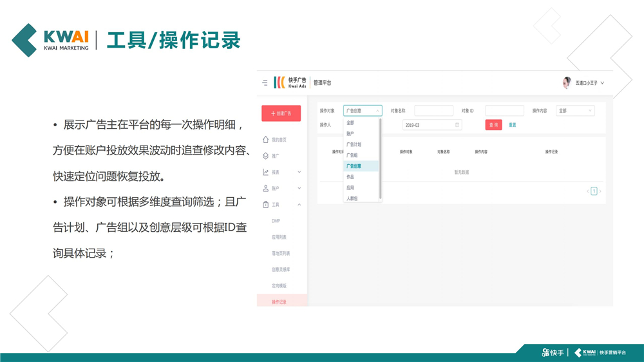Click the toolbox icon next to 工具
The image size is (644, 362).
266,204
